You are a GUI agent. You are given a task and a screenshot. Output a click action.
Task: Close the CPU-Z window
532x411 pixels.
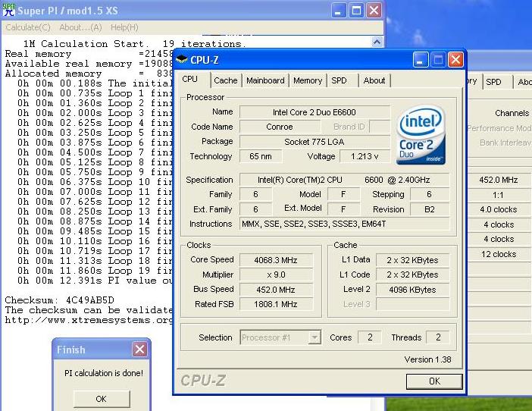point(455,60)
